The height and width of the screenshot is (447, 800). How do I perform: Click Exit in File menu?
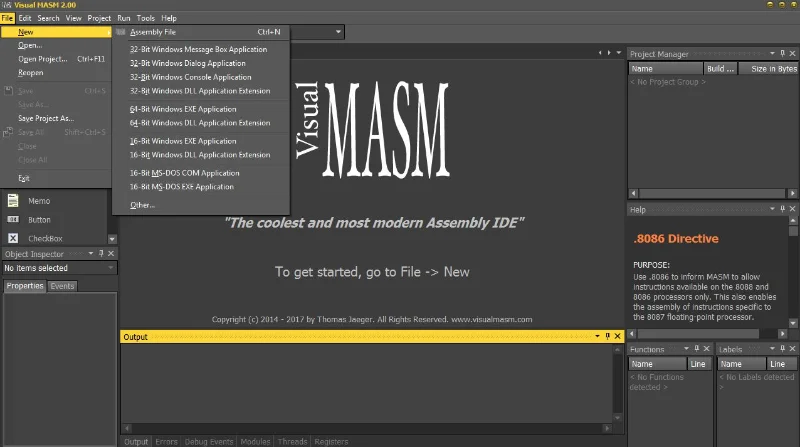click(56, 178)
